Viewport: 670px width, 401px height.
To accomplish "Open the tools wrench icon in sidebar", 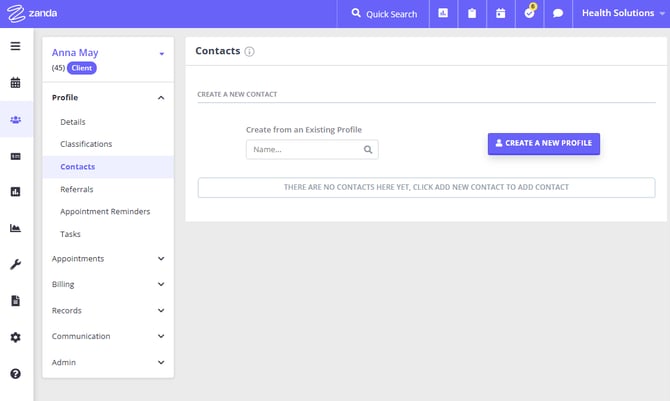I will point(15,264).
